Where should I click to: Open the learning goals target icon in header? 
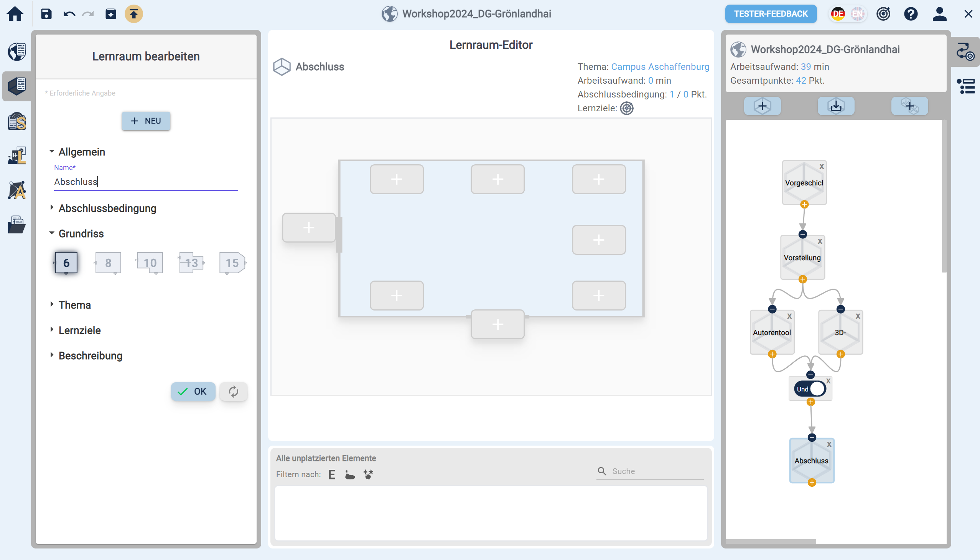pos(883,14)
